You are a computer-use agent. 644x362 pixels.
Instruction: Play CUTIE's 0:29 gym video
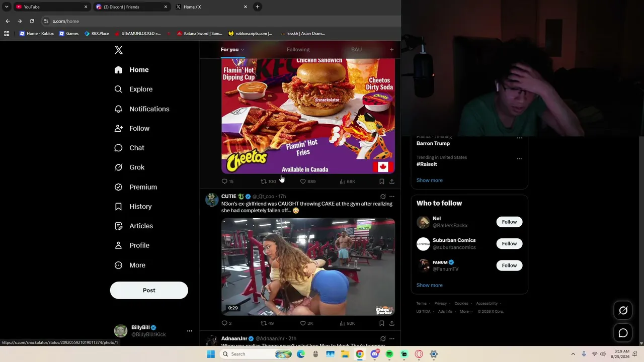(x=308, y=266)
